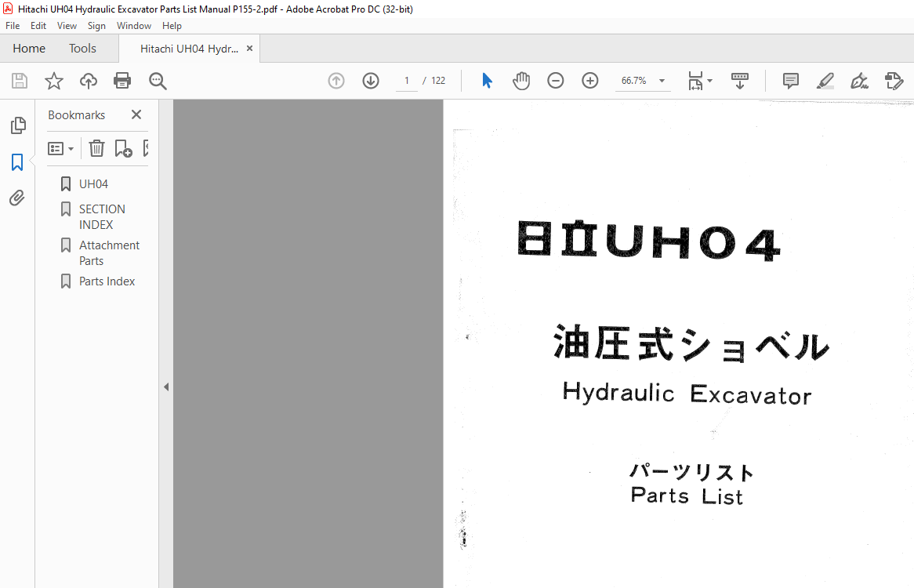Open fit page options dropdown arrow

(x=709, y=81)
